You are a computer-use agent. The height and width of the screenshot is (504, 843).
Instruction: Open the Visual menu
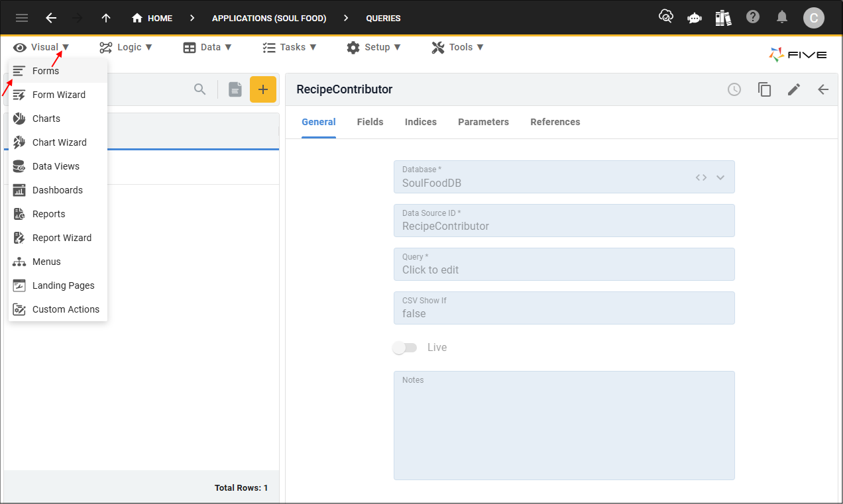(x=41, y=47)
